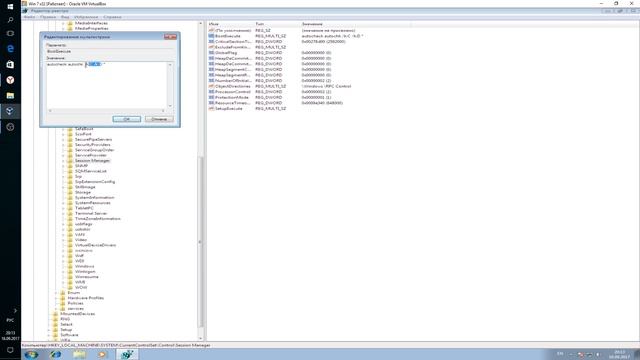Click the Data column header
Image resolution: width=640 pixels, height=360 pixels.
pyautogui.click(x=355, y=24)
